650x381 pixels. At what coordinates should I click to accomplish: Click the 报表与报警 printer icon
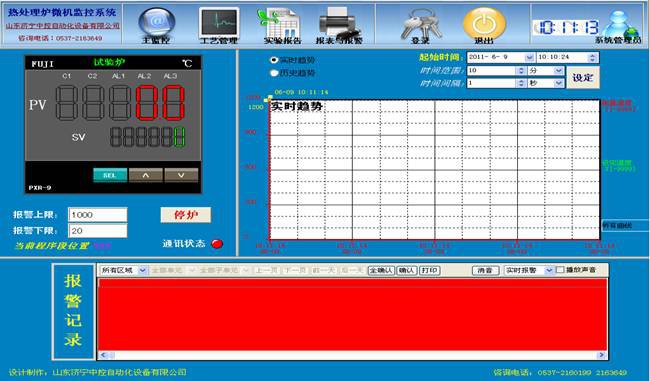click(x=339, y=23)
